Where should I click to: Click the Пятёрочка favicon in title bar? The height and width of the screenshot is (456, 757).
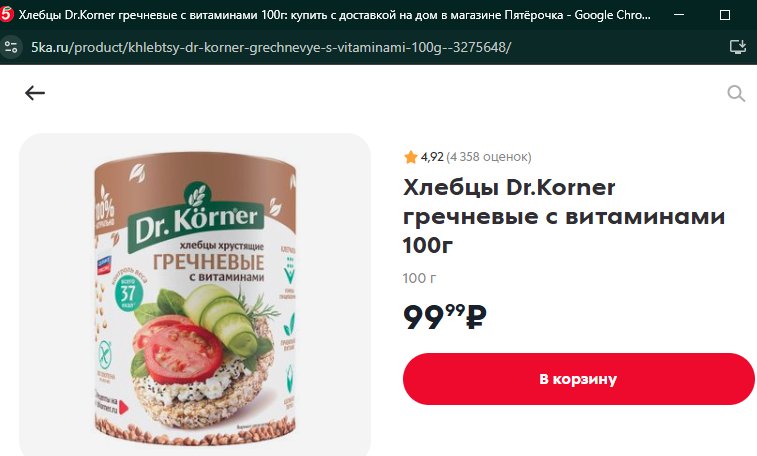6,15
